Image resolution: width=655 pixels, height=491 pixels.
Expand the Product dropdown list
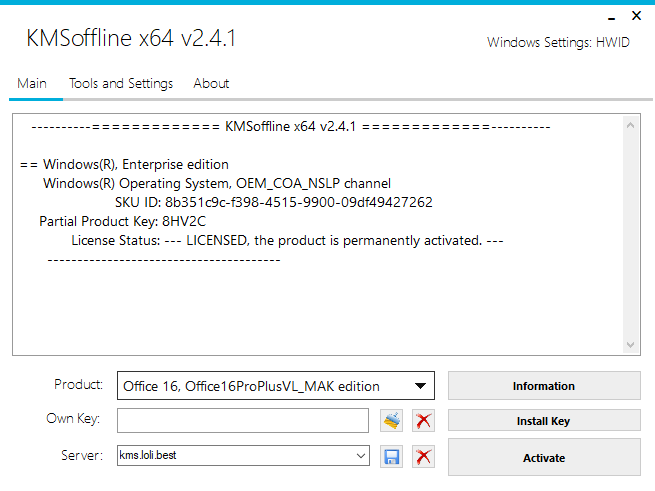[420, 386]
